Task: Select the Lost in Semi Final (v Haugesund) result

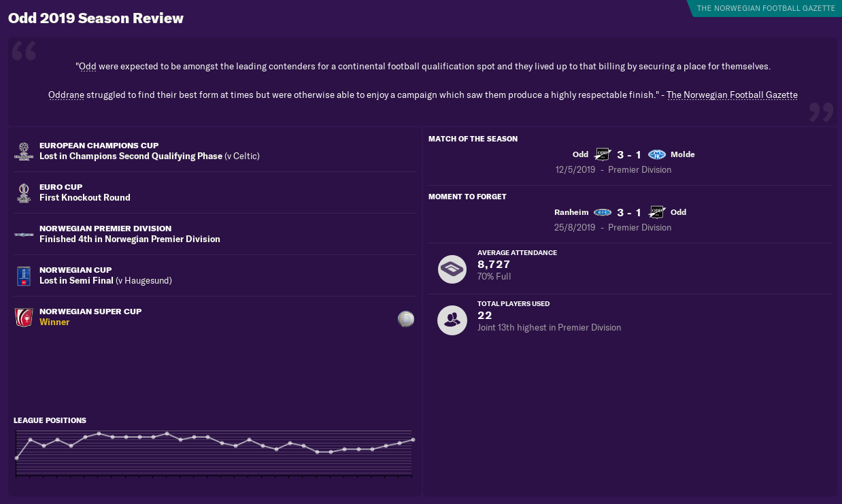Action: tap(105, 280)
